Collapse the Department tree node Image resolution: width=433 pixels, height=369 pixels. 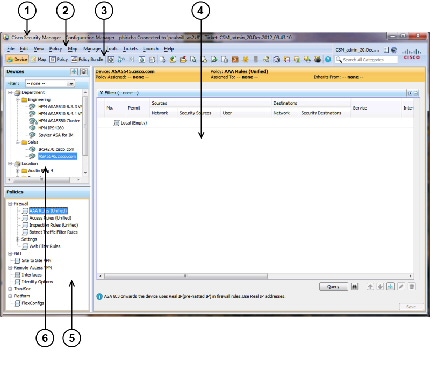point(10,93)
